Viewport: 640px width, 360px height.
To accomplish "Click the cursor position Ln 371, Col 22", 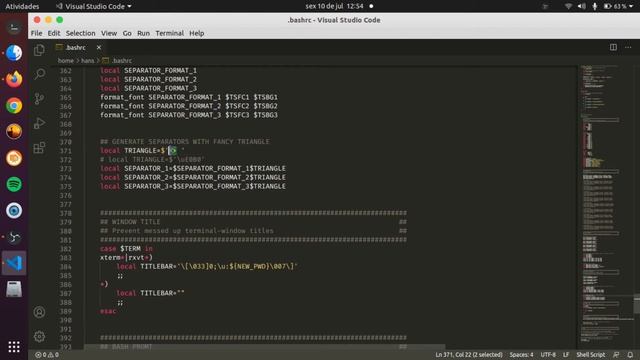I will click(x=469, y=355).
